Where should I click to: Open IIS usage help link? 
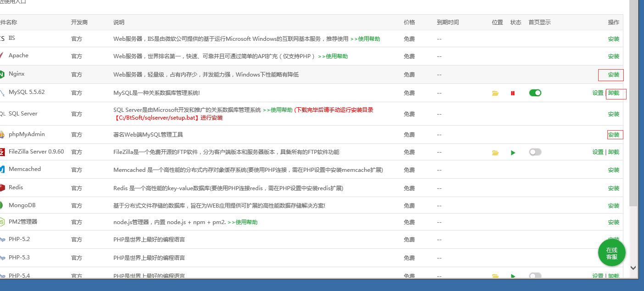[365, 39]
